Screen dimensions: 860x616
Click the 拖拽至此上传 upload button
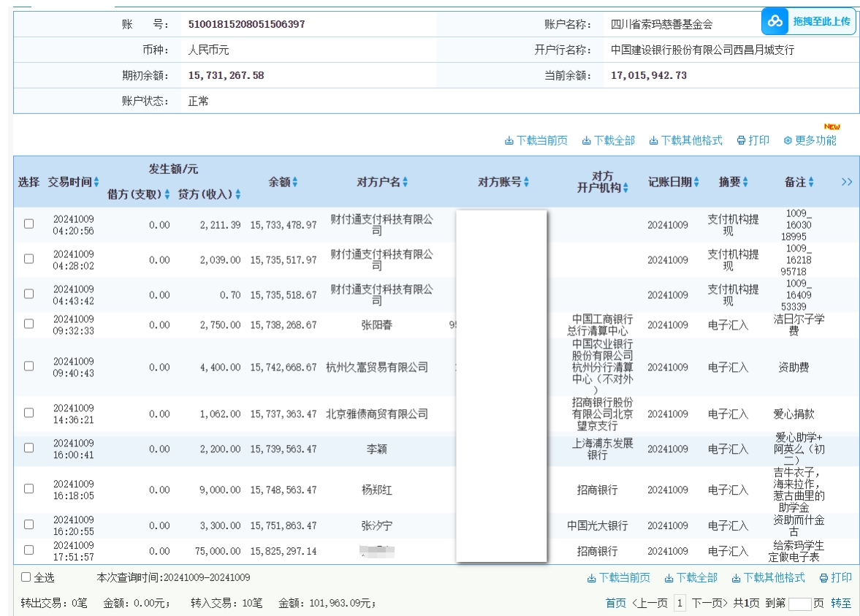point(808,21)
